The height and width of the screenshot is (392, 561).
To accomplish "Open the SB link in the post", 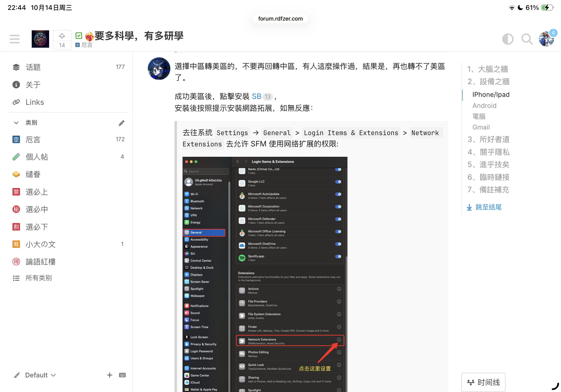I will pyautogui.click(x=257, y=96).
